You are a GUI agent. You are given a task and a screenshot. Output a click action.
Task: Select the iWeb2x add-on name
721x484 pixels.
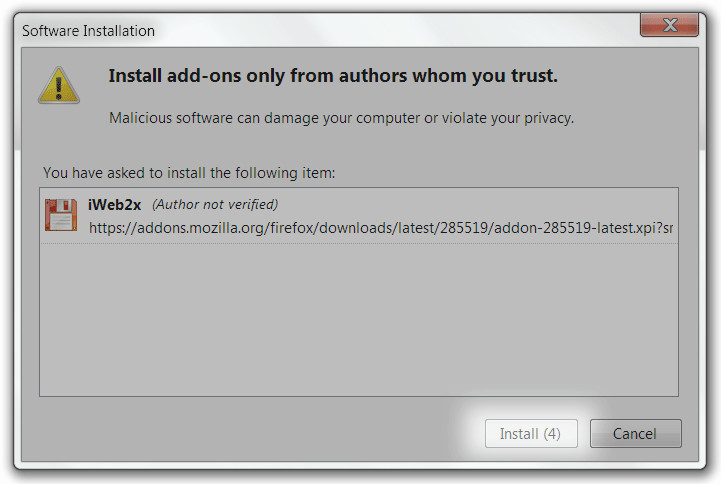(114, 205)
